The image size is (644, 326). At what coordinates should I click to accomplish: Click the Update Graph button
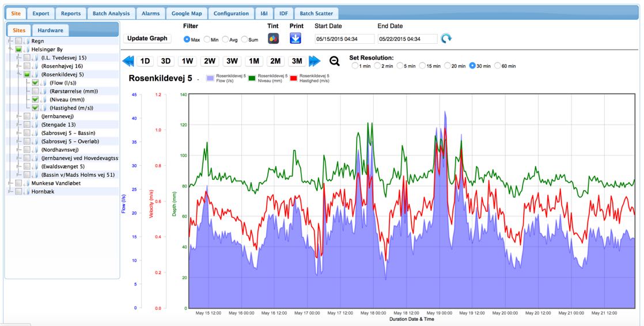click(147, 38)
